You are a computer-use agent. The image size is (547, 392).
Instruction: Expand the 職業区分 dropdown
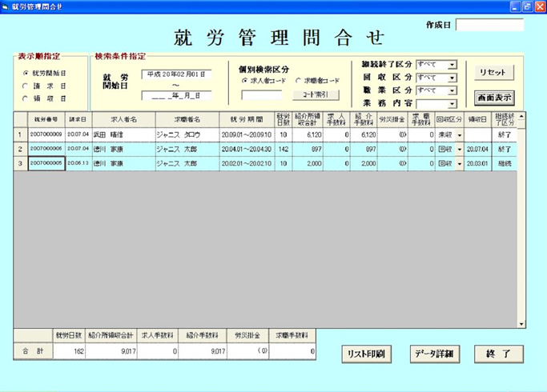click(x=452, y=90)
